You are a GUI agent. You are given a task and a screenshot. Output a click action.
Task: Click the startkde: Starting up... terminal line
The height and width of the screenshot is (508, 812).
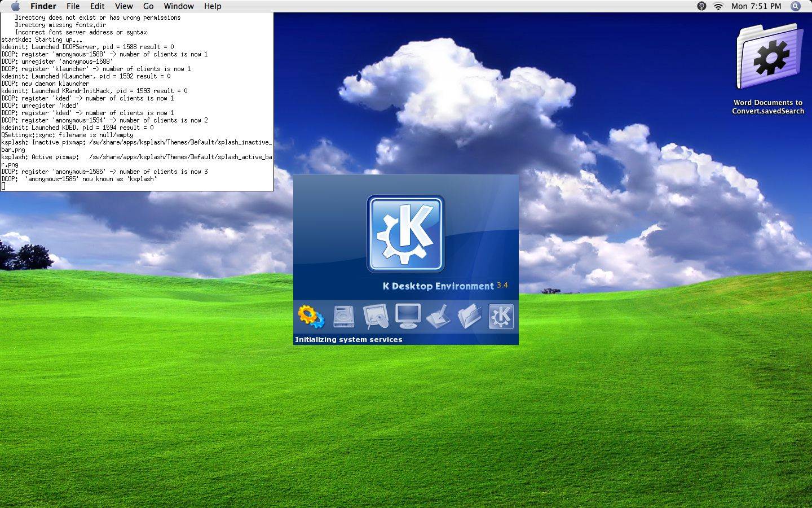click(42, 40)
